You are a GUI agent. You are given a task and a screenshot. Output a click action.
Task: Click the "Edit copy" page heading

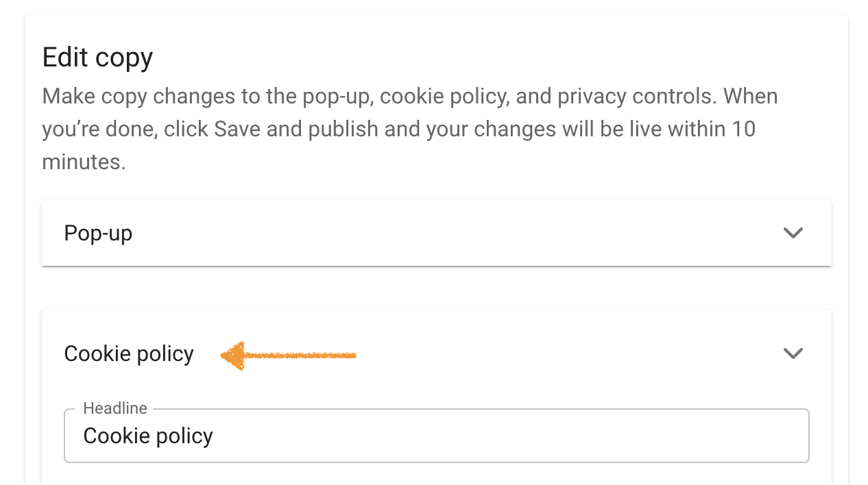(97, 58)
